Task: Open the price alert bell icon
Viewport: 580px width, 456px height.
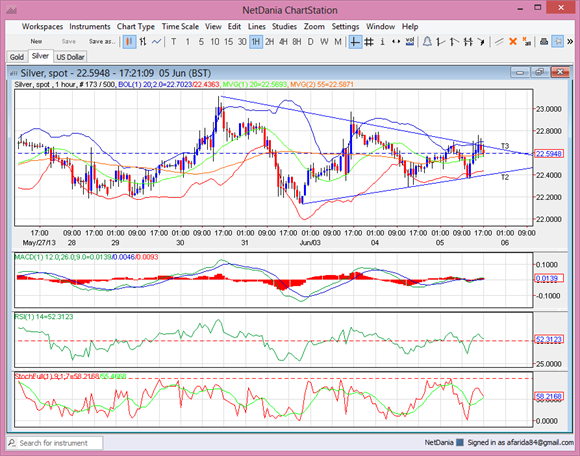Action: (427, 42)
